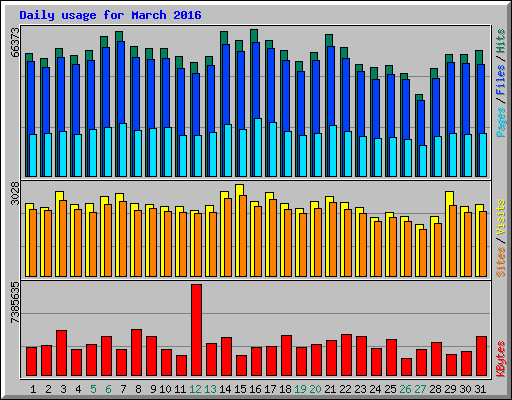512x400 pixels.
Task: Click the orange Sites bar for day 29
Action: (453, 241)
